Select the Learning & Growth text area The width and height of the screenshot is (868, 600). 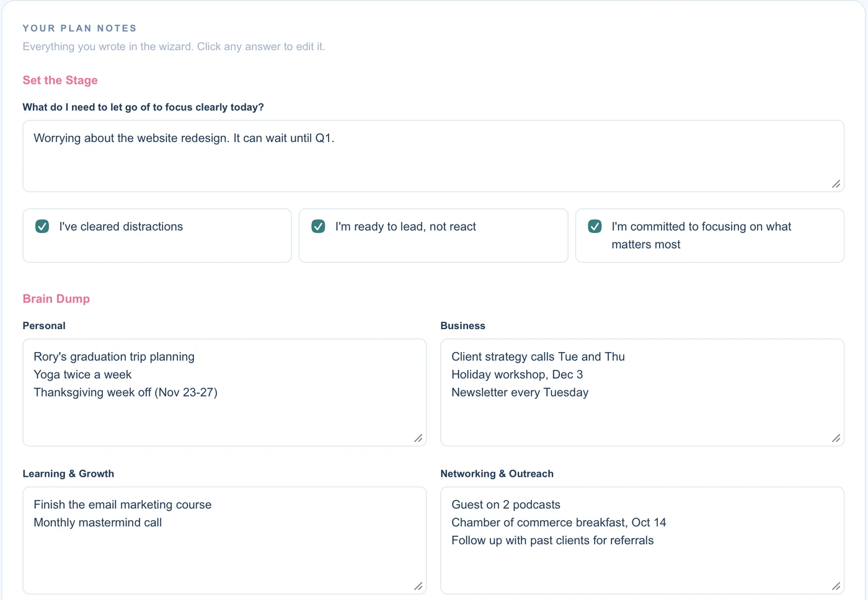[x=224, y=540]
